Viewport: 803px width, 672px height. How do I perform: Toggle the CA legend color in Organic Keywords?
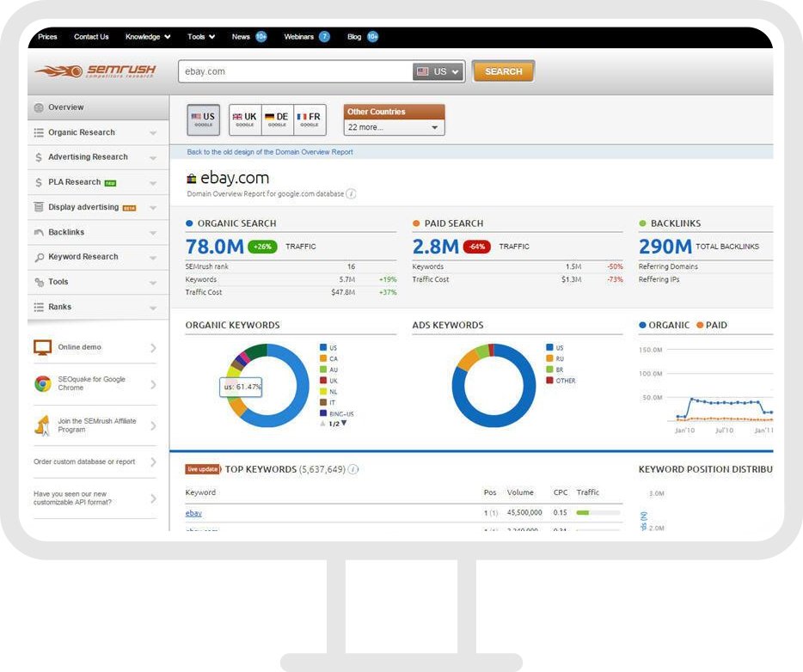coord(323,358)
